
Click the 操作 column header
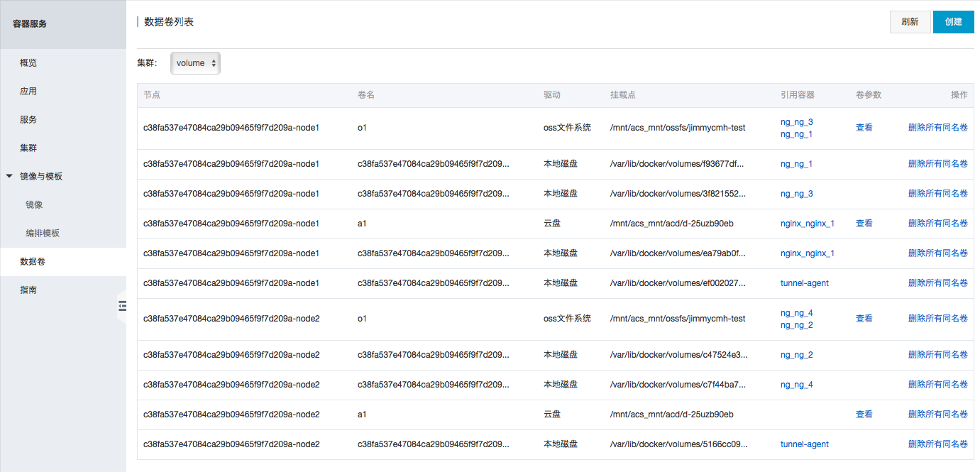pyautogui.click(x=959, y=95)
